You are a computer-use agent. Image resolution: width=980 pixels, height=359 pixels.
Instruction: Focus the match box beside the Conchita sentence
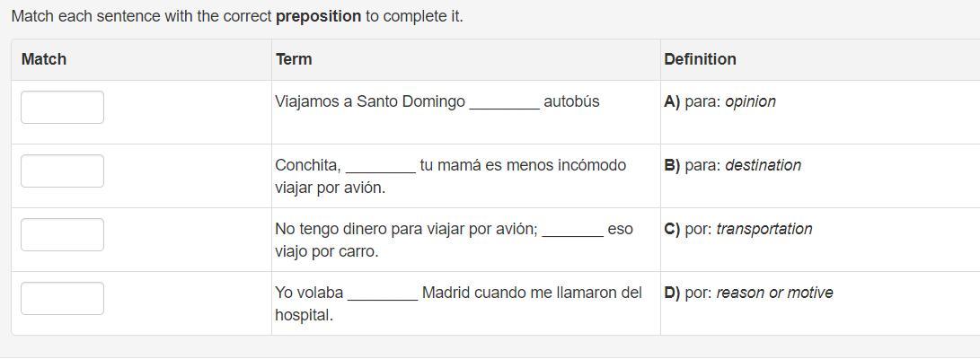(62, 171)
